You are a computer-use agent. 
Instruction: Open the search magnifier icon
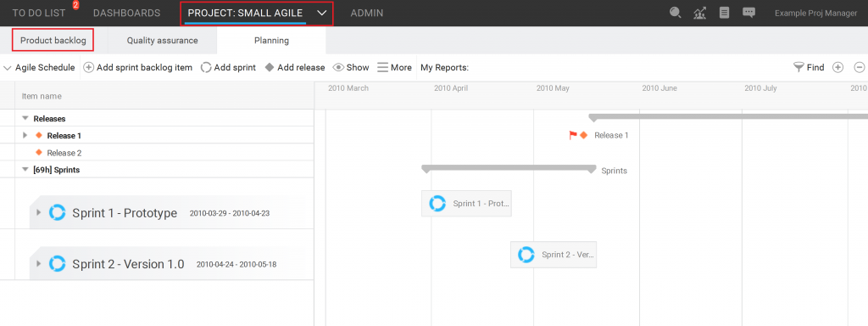[675, 13]
